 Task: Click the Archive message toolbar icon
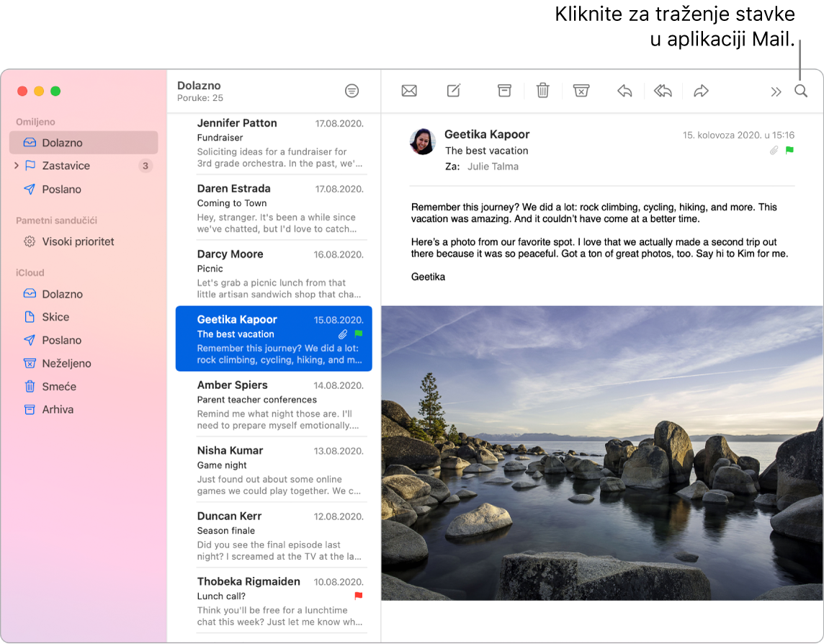pyautogui.click(x=504, y=91)
